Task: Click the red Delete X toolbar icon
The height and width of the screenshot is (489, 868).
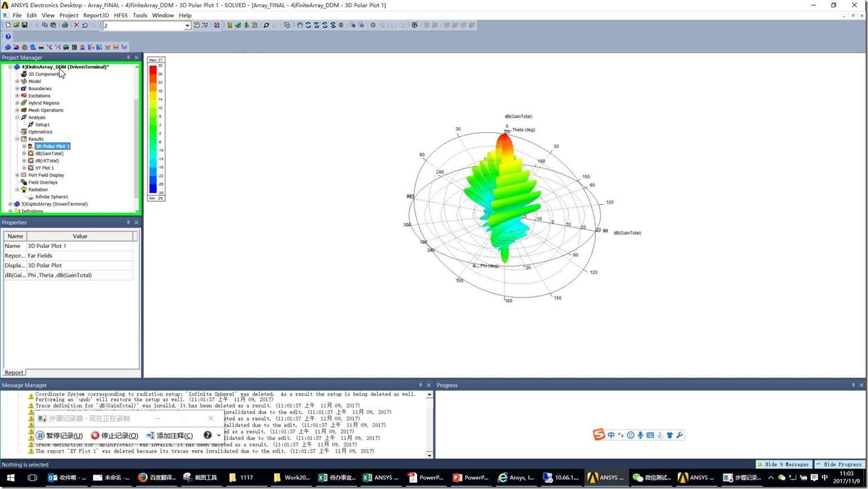Action: pos(77,25)
